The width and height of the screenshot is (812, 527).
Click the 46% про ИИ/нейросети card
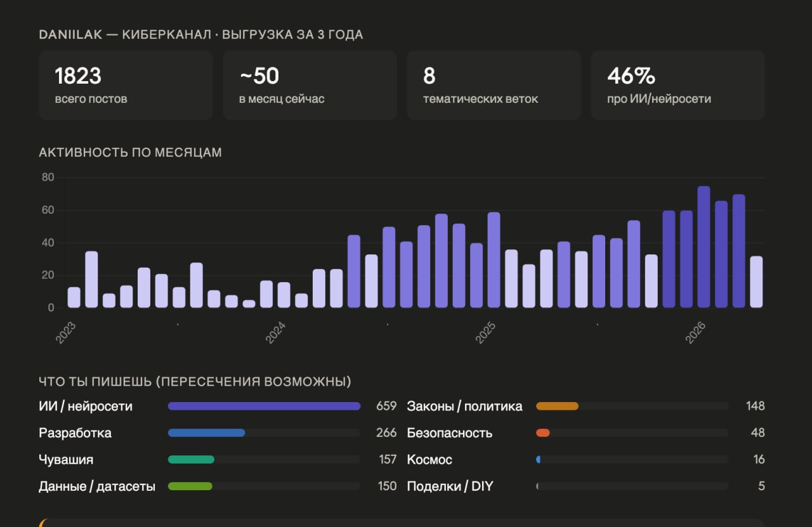coord(678,86)
